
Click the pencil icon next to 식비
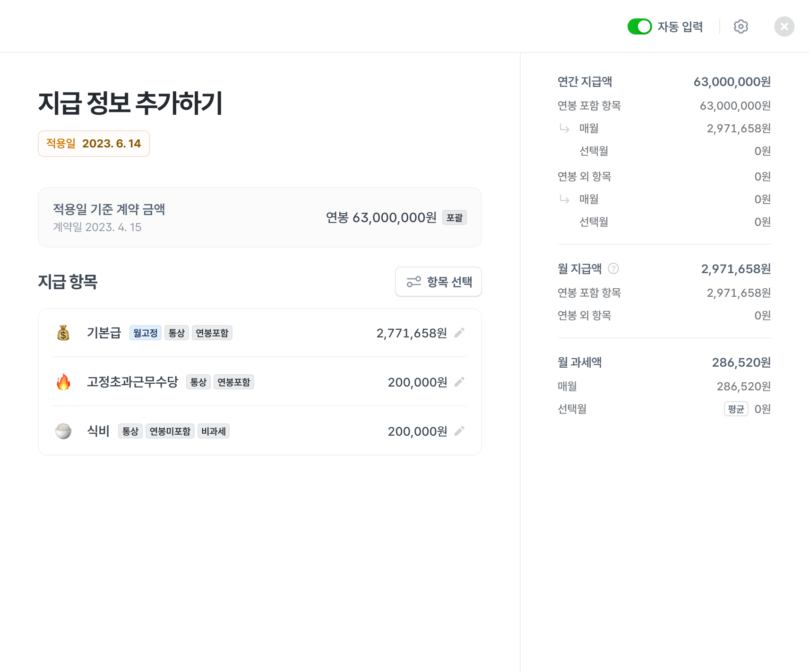point(459,431)
